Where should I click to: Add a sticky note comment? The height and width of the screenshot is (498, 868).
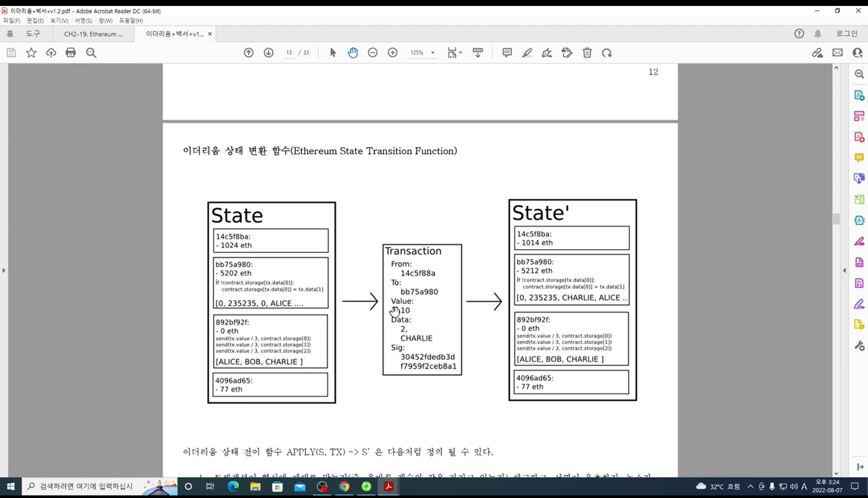(507, 53)
